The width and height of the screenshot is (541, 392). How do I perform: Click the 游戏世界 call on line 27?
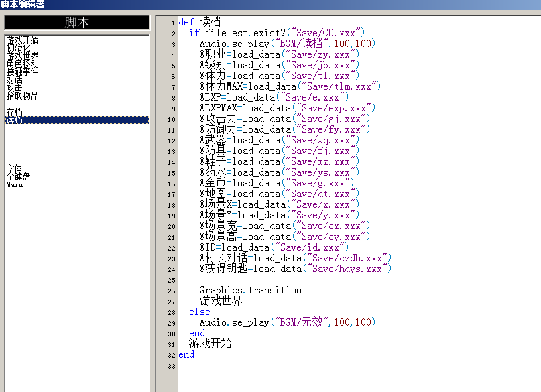(221, 301)
